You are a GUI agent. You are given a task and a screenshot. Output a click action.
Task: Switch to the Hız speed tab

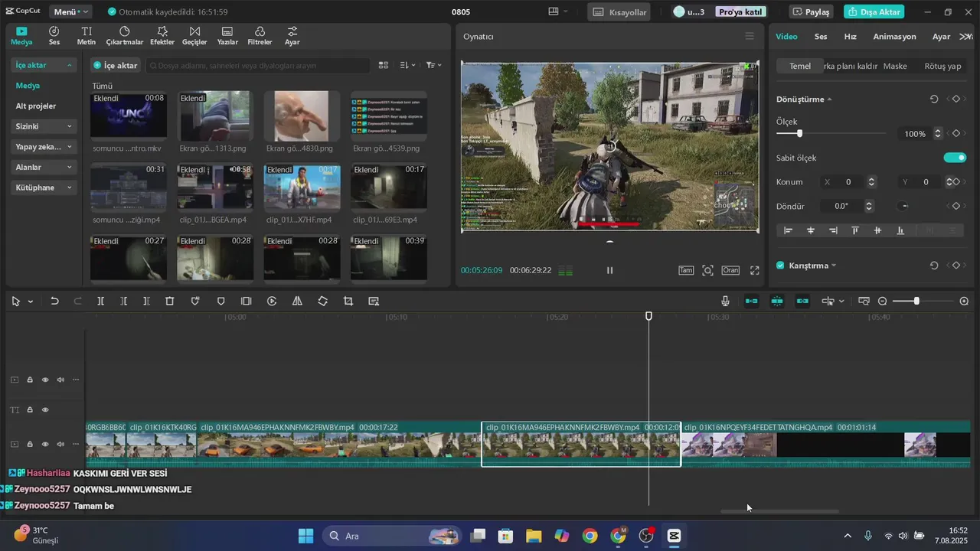coord(850,37)
